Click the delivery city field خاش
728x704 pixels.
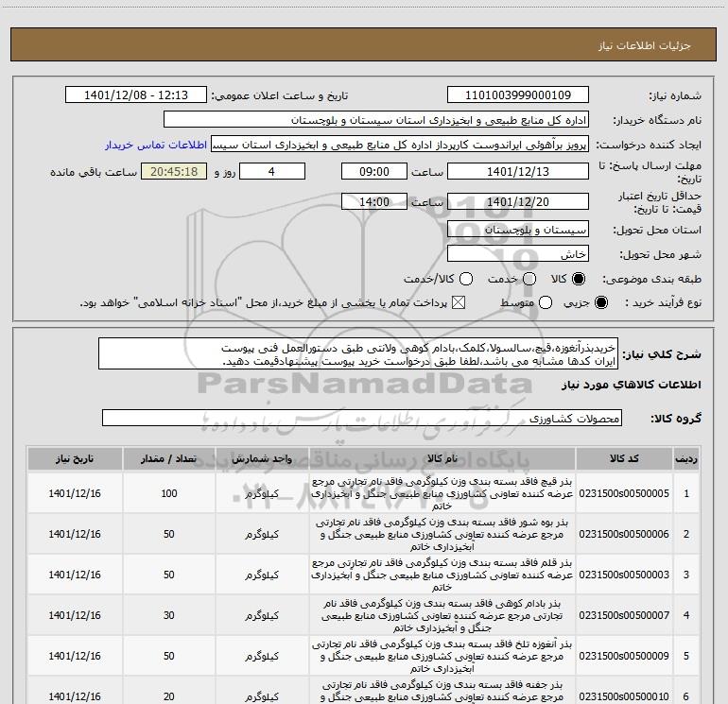(x=518, y=254)
